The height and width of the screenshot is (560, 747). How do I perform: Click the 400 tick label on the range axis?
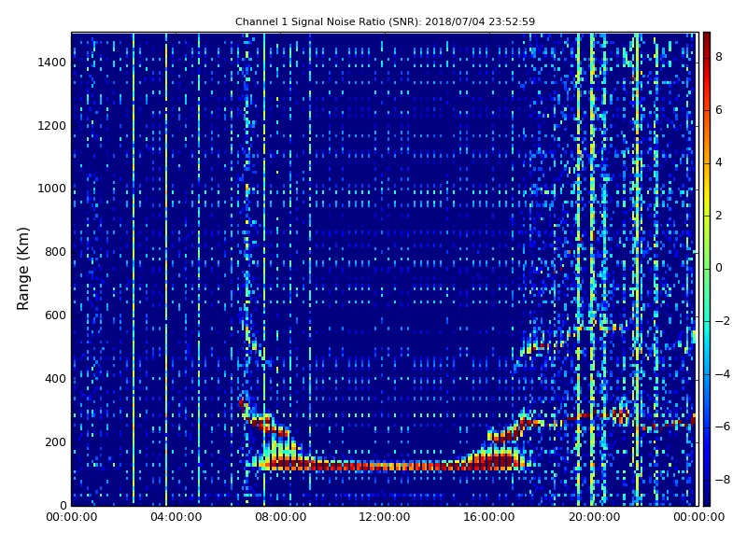[x=55, y=379]
